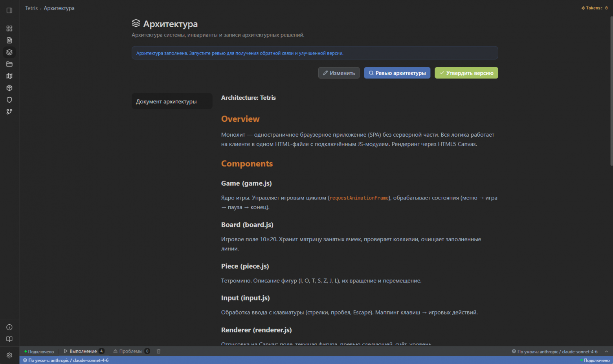Open model selector in bottom panel right
The image size is (613, 364).
555,351
